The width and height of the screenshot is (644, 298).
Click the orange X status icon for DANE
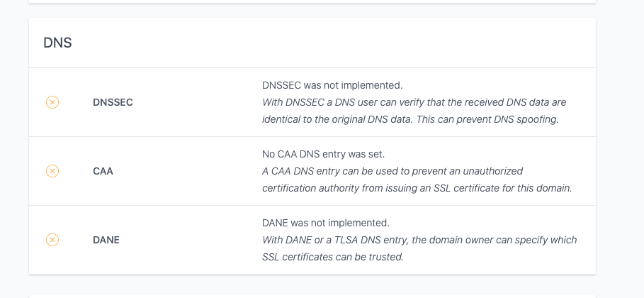[52, 240]
